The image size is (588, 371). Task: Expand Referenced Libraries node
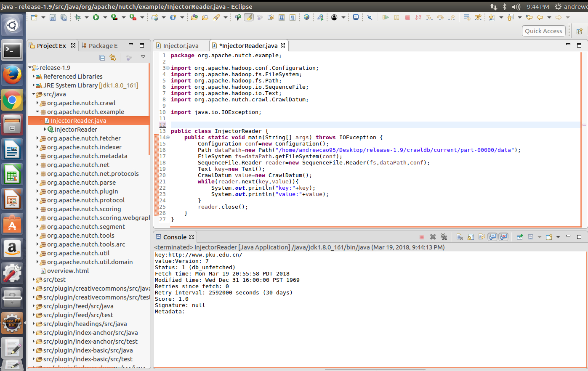[34, 77]
